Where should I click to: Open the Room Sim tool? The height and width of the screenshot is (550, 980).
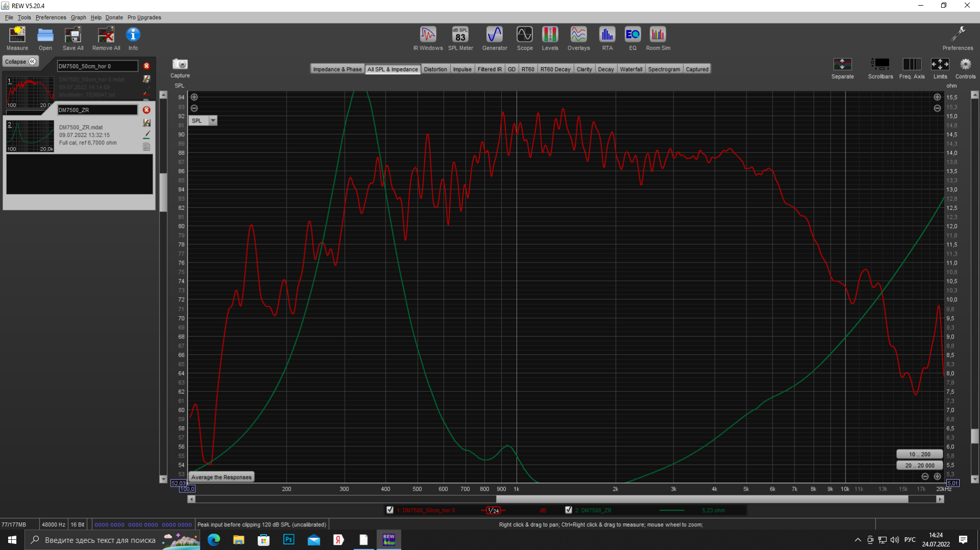pyautogui.click(x=658, y=39)
